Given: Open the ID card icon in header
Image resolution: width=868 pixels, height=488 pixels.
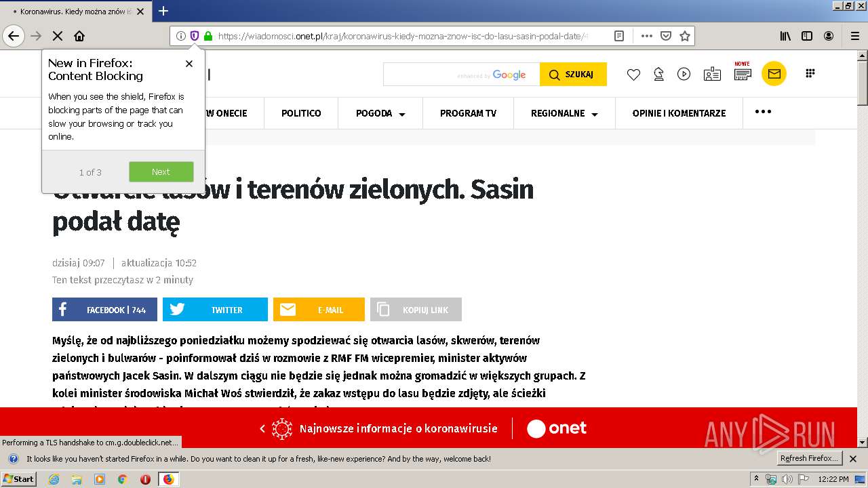Looking at the screenshot, I should tap(712, 75).
